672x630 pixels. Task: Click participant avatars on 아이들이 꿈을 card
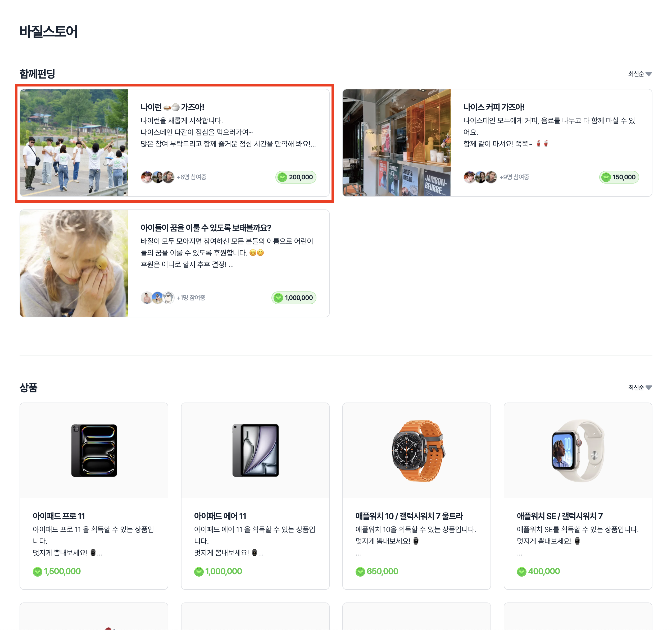(157, 298)
